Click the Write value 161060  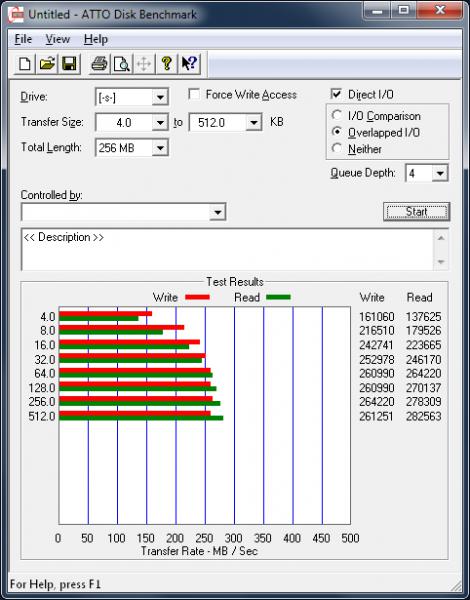(377, 317)
